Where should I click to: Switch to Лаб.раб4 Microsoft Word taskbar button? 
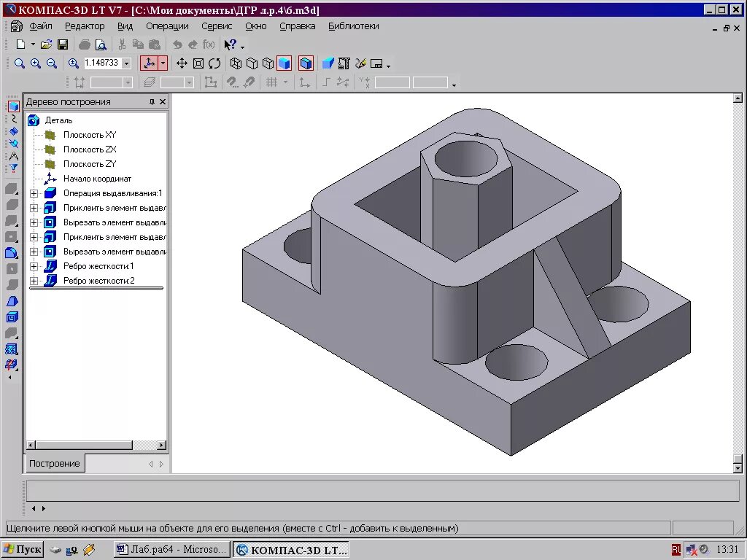171,550
